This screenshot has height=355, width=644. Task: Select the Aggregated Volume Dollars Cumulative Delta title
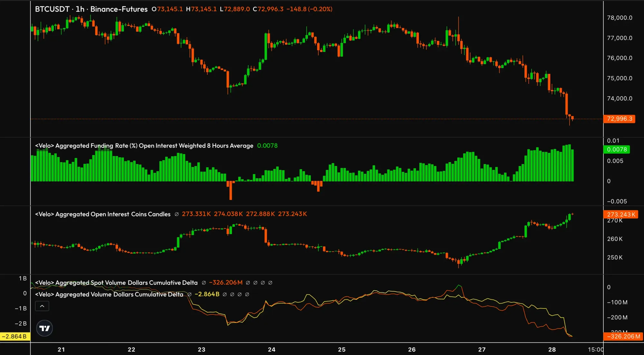point(109,294)
